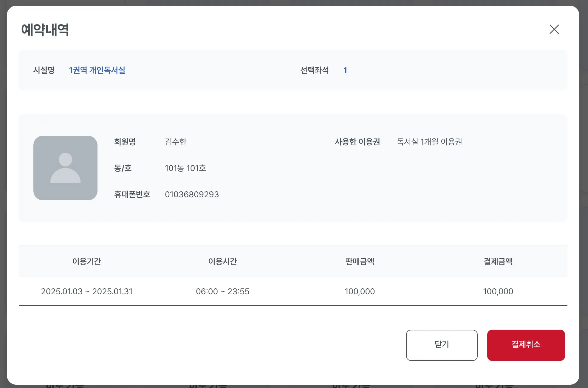Click the usage period 2025.01.03 ~ 2025.01.31
Viewport: 588px width, 388px height.
pyautogui.click(x=87, y=291)
